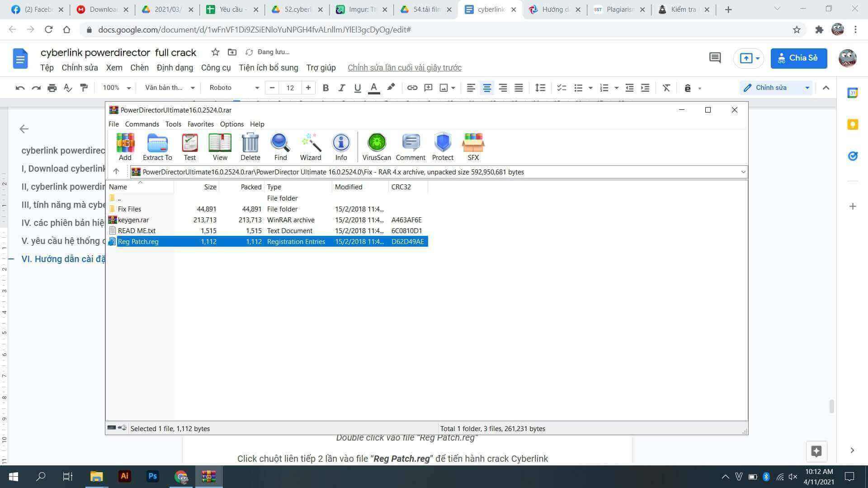Click the SFX icon in WinRAR
Screen dimensions: 868x488
(x=473, y=147)
